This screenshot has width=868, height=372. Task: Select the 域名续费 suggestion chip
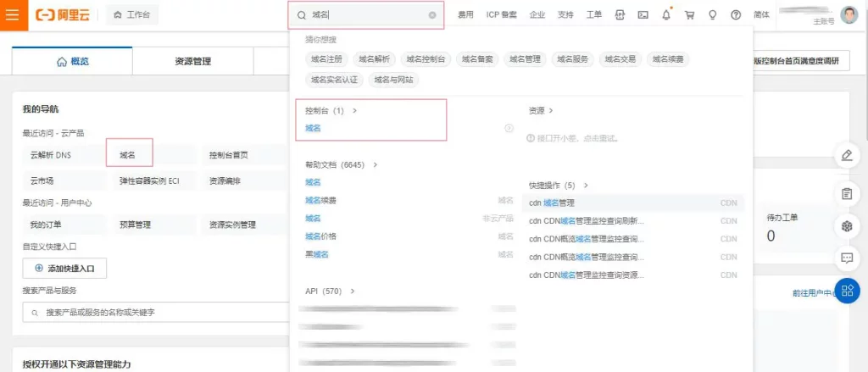(668, 59)
